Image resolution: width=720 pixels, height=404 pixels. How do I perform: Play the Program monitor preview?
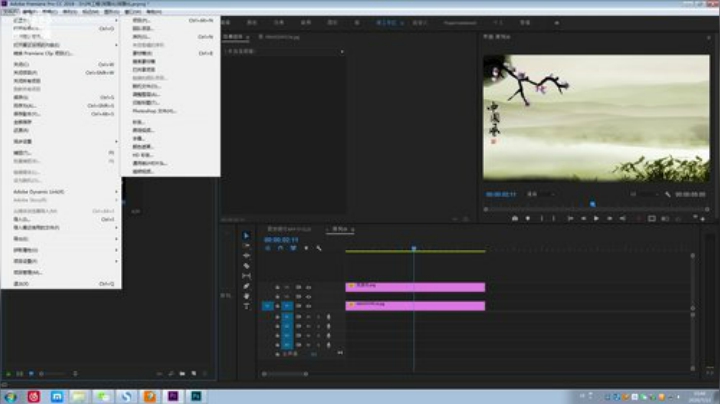pos(596,219)
